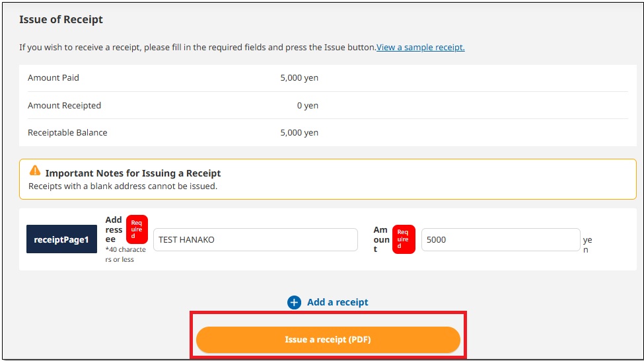The width and height of the screenshot is (644, 361).
Task: Click the yen unit label after Amount field
Action: [587, 245]
